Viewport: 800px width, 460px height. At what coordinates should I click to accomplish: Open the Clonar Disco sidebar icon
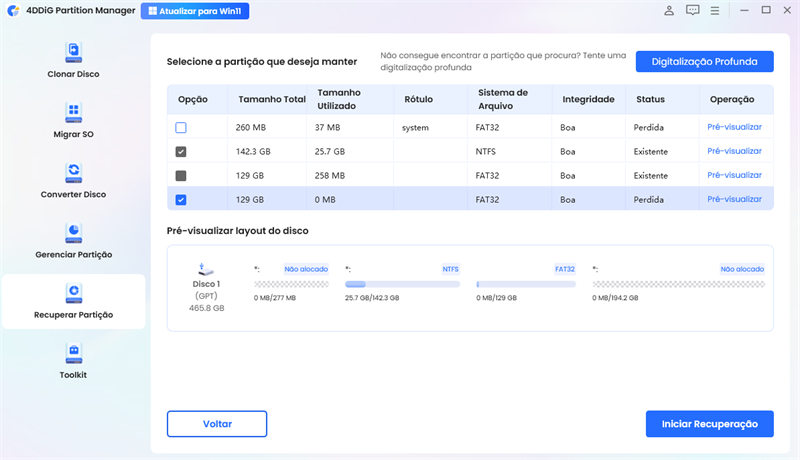pyautogui.click(x=73, y=51)
